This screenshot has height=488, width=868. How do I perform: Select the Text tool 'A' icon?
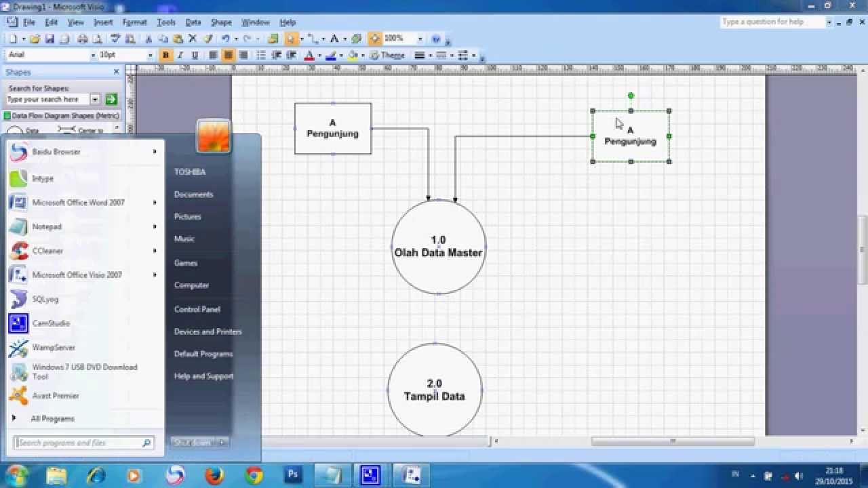click(x=334, y=39)
